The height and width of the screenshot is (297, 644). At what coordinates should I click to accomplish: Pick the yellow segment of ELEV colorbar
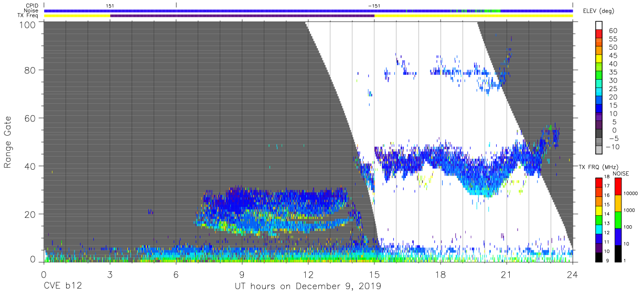click(599, 58)
